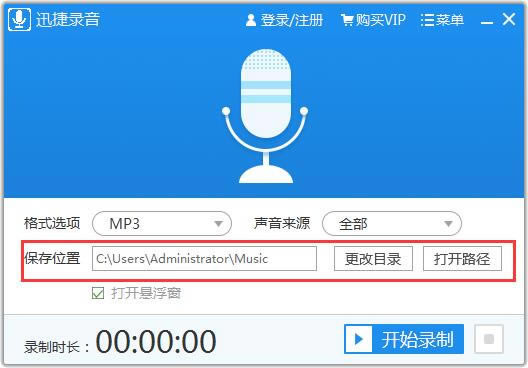
Task: Click the app microphone logo icon
Action: coord(20,20)
